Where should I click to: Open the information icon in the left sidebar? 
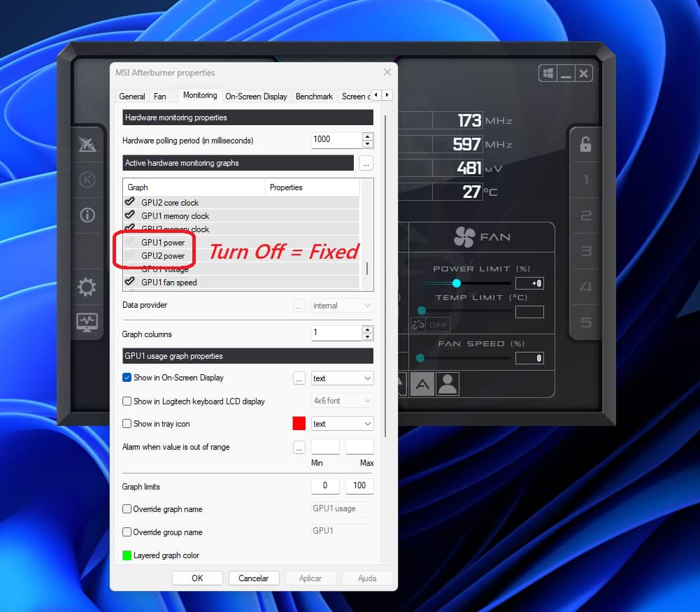(x=87, y=215)
